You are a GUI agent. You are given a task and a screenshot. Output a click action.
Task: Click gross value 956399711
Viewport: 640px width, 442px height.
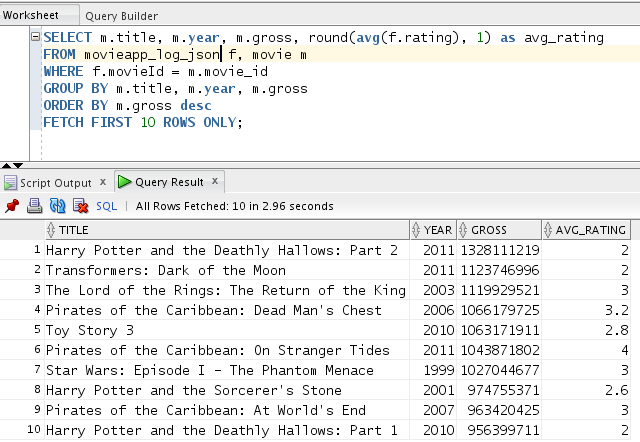pyautogui.click(x=499, y=430)
